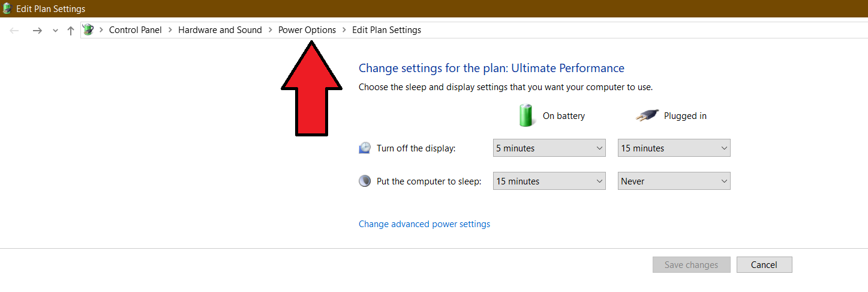The height and width of the screenshot is (292, 868).
Task: Open Change advanced power settings link
Action: tap(424, 224)
